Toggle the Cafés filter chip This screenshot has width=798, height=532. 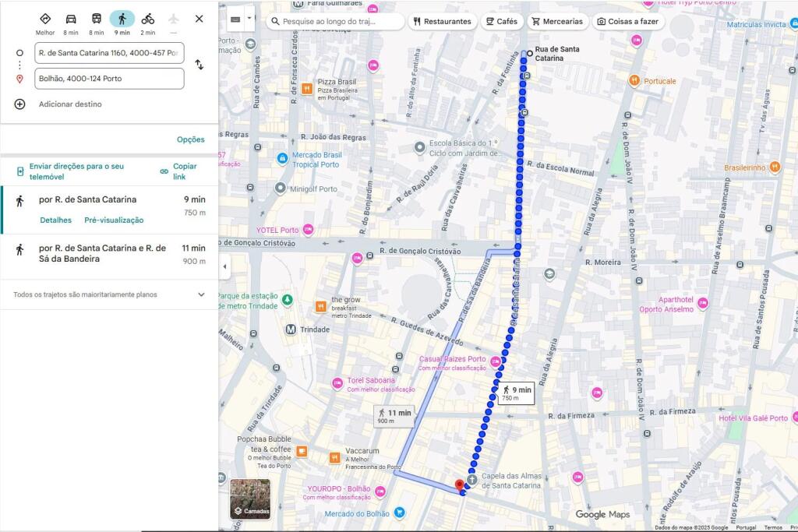tap(500, 22)
